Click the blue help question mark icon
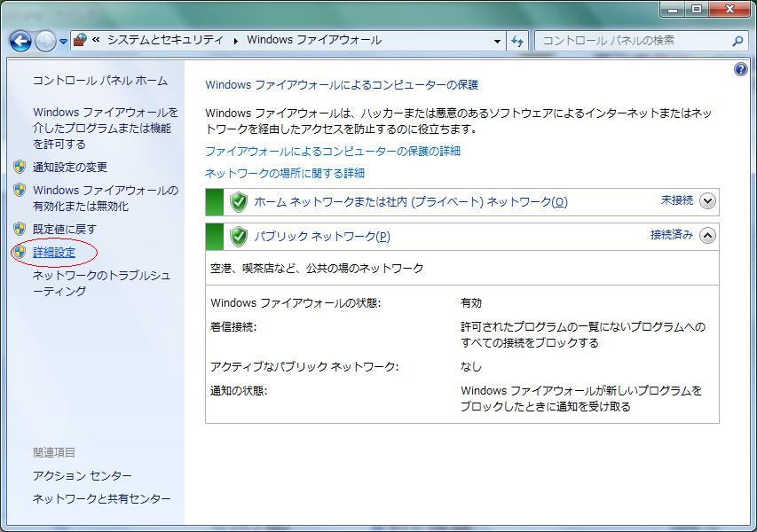 (x=741, y=69)
